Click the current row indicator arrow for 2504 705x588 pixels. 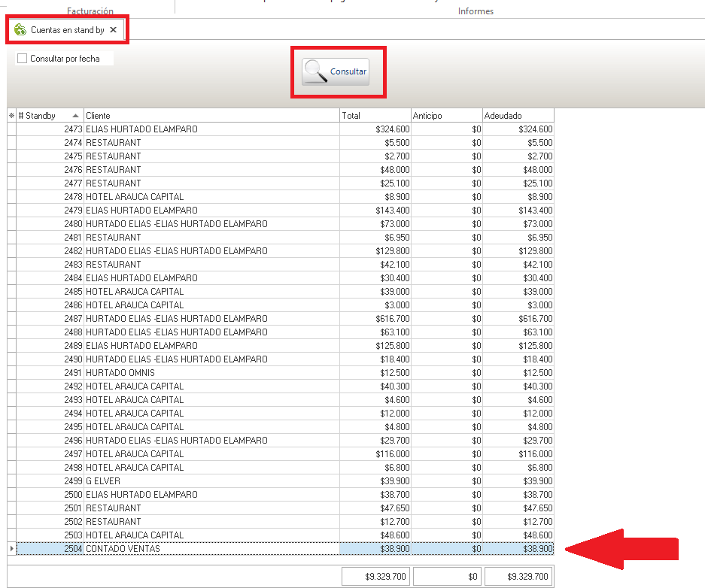[11, 549]
